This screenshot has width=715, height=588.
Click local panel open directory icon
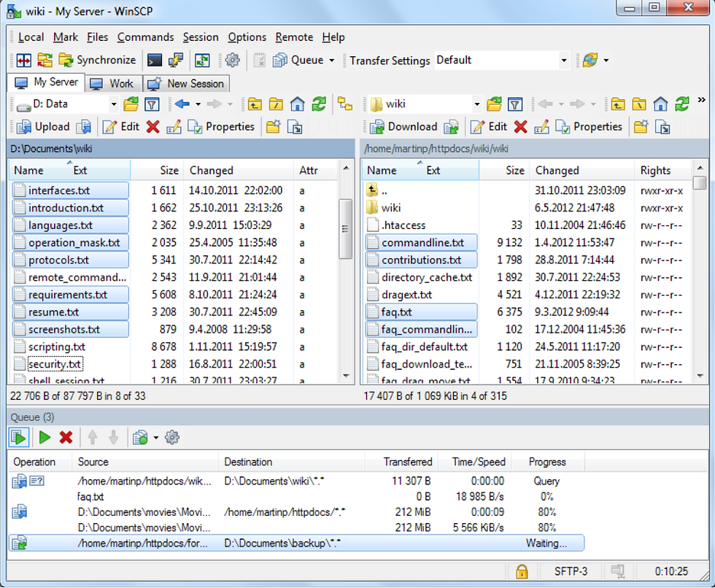click(131, 104)
